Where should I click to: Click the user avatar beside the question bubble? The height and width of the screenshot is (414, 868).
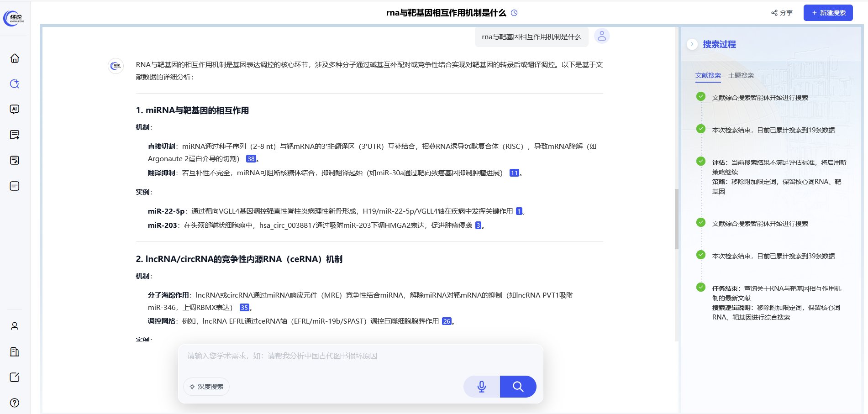(601, 36)
